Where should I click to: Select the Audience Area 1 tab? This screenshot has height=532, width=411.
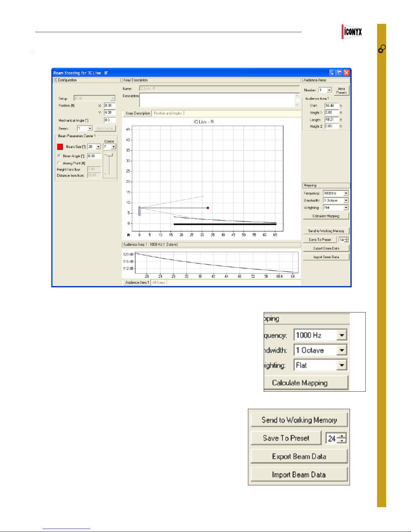[137, 282]
